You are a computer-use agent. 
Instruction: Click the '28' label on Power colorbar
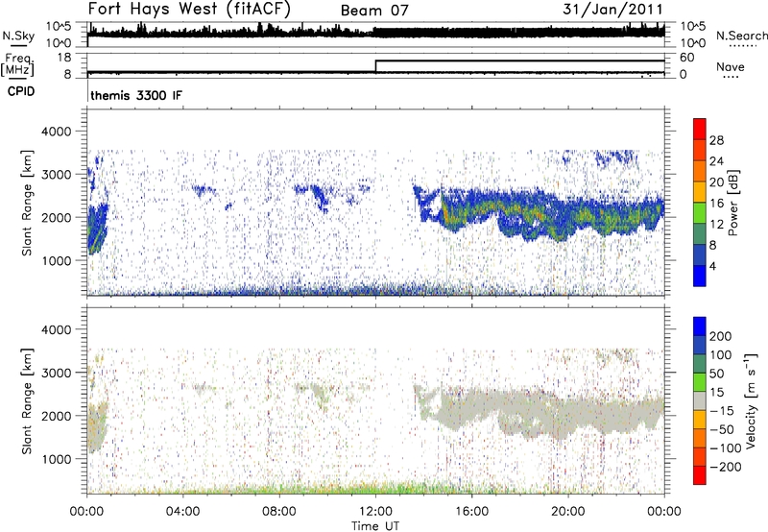click(x=716, y=140)
